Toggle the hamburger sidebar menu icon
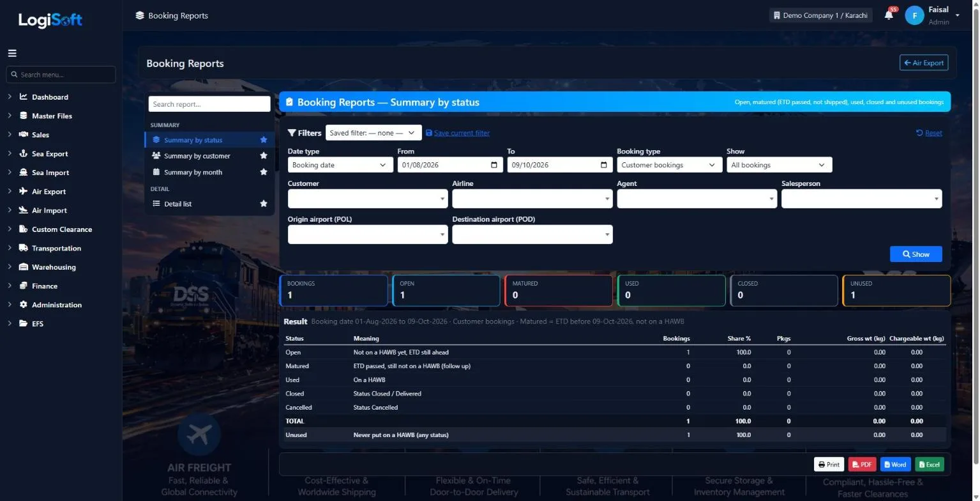The image size is (980, 501). pyautogui.click(x=12, y=54)
